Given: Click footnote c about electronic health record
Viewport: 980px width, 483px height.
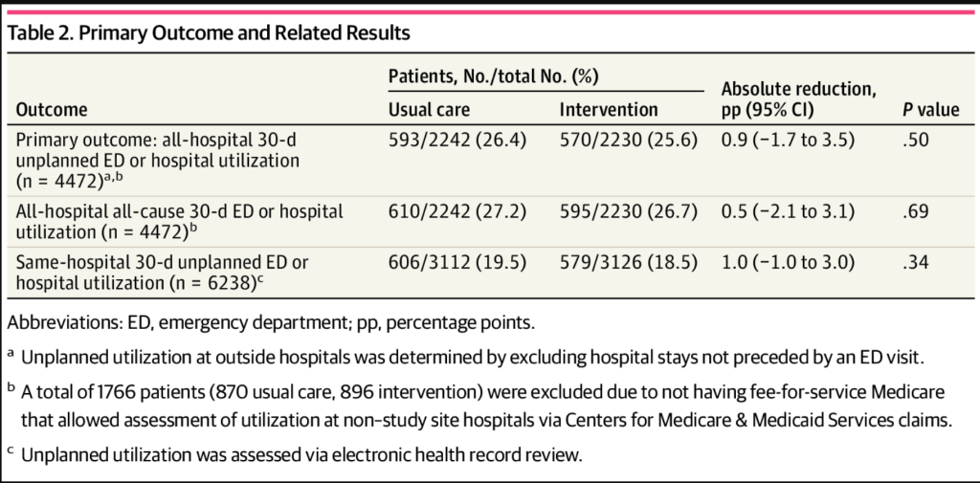Looking at the screenshot, I should pos(300,456).
